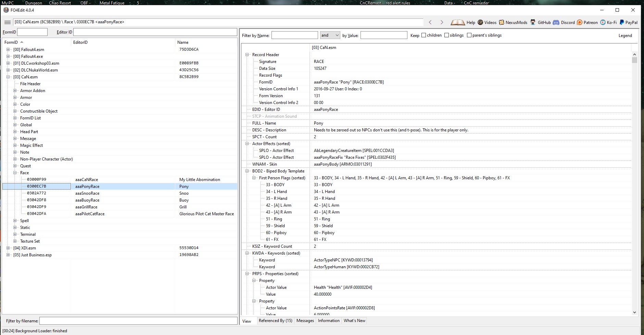The image size is (644, 335).
Task: Toggle Keep children checkbox
Action: click(424, 35)
